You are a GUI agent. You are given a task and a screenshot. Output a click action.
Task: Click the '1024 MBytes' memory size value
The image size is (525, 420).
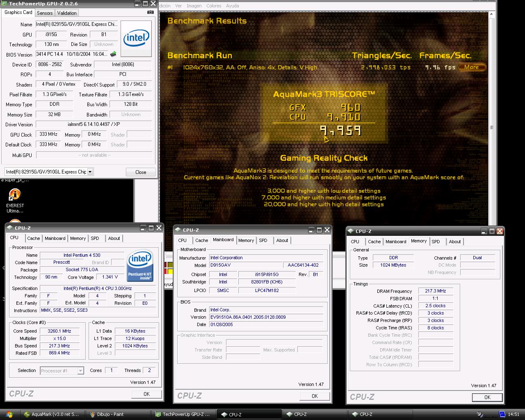click(393, 265)
